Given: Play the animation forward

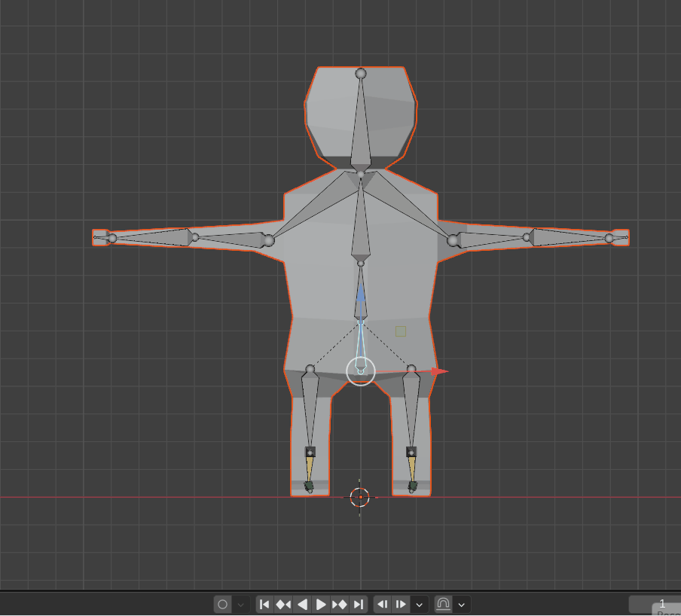Looking at the screenshot, I should [321, 604].
